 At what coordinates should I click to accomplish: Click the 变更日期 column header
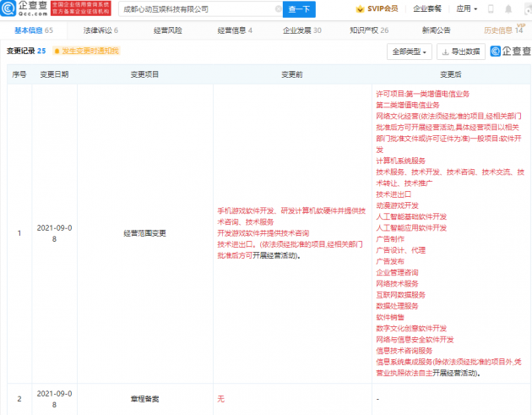click(54, 74)
